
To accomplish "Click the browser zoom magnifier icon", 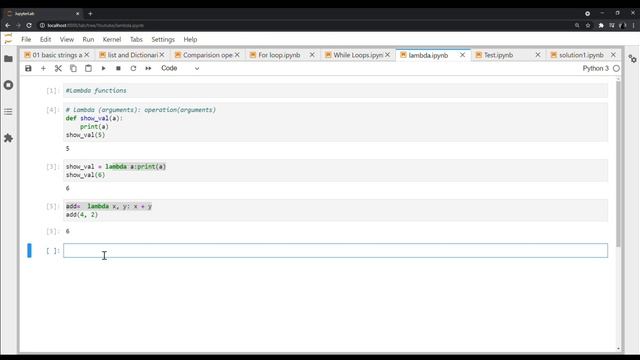I will click(577, 25).
